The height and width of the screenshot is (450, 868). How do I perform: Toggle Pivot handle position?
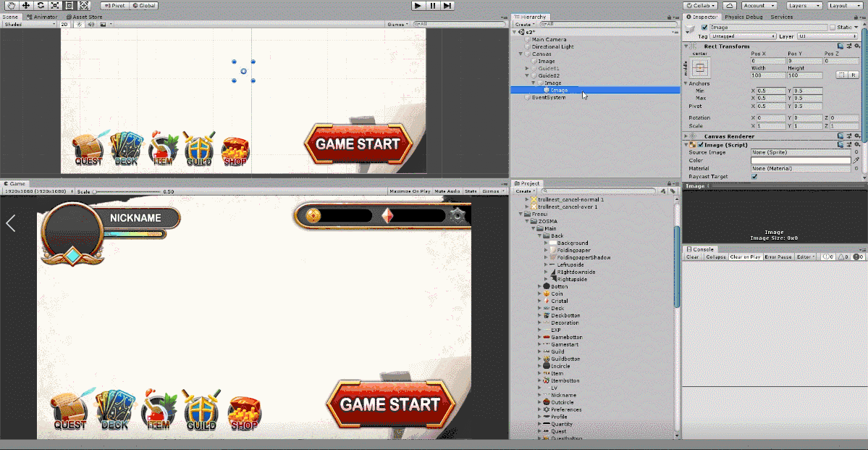coord(114,6)
